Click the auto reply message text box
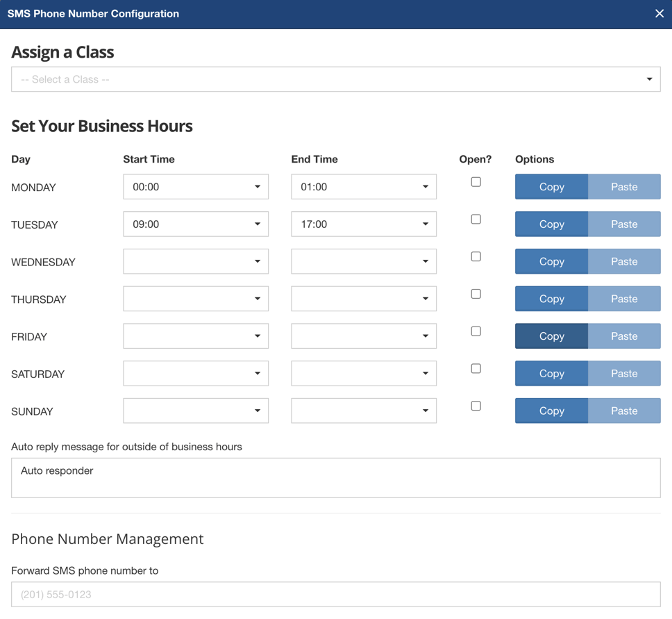 [x=335, y=478]
